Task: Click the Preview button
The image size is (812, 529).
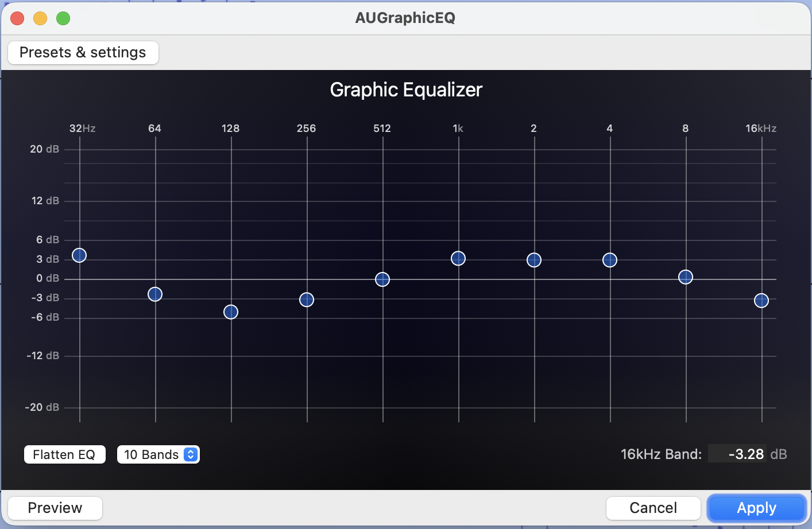Action: 55,508
